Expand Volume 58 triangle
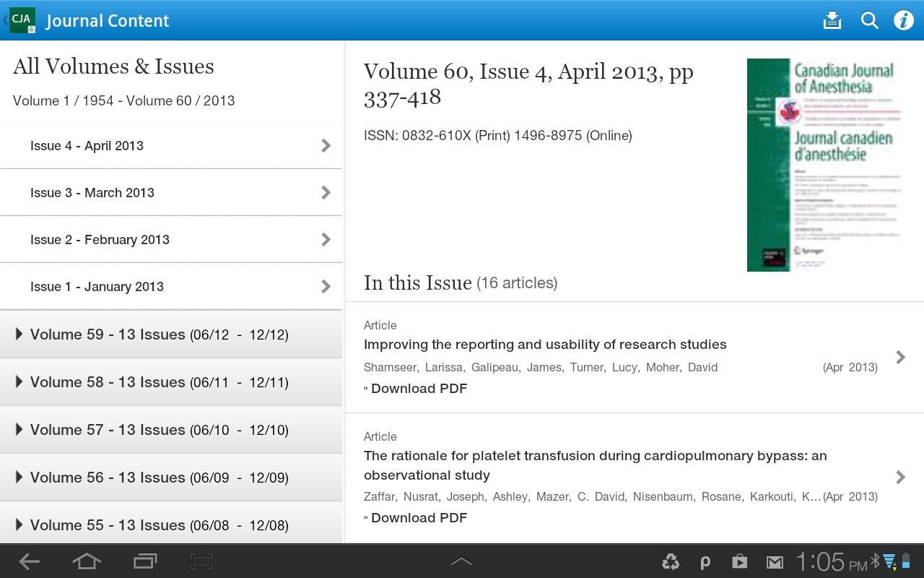This screenshot has height=578, width=924. tap(19, 381)
